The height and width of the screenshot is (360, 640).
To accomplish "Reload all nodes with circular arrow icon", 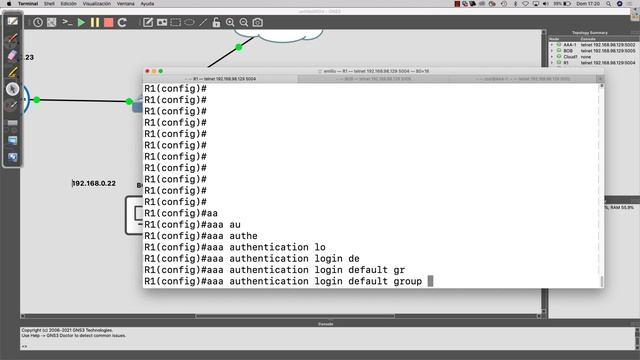I will (x=122, y=22).
